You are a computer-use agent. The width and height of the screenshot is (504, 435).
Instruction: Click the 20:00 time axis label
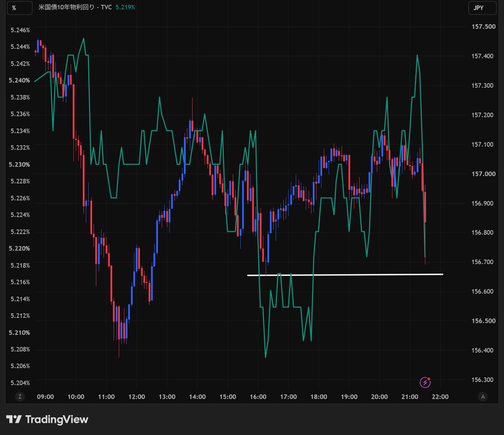click(379, 397)
